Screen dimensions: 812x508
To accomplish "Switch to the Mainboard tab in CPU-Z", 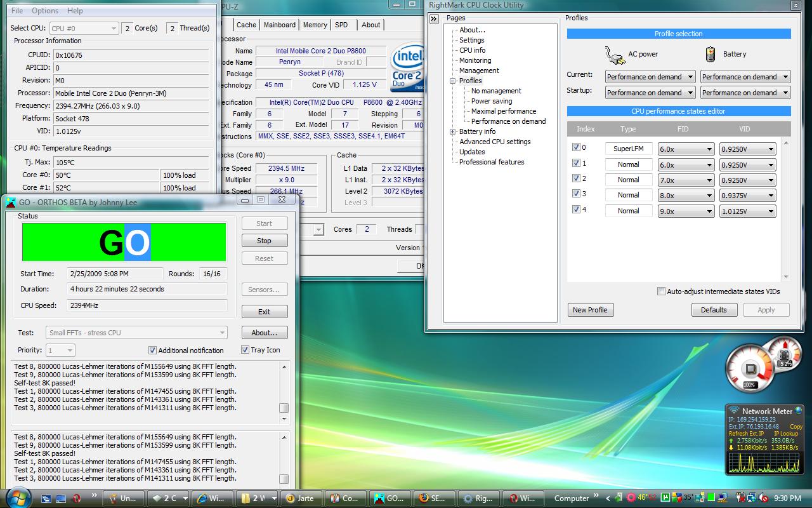I will click(x=280, y=25).
